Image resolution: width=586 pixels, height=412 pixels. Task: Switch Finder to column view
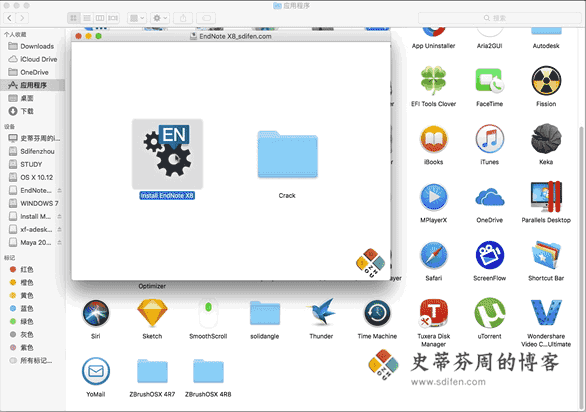coord(100,18)
